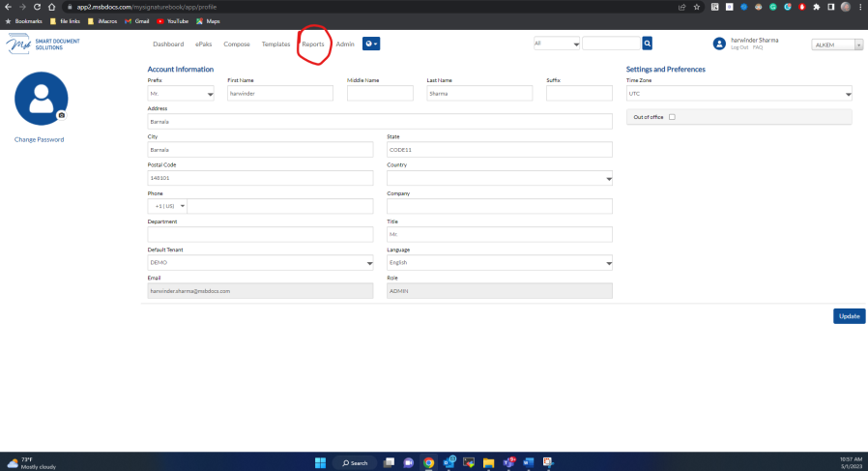Switch to the Templates menu
Viewport: 868px width, 471px height.
(x=275, y=44)
